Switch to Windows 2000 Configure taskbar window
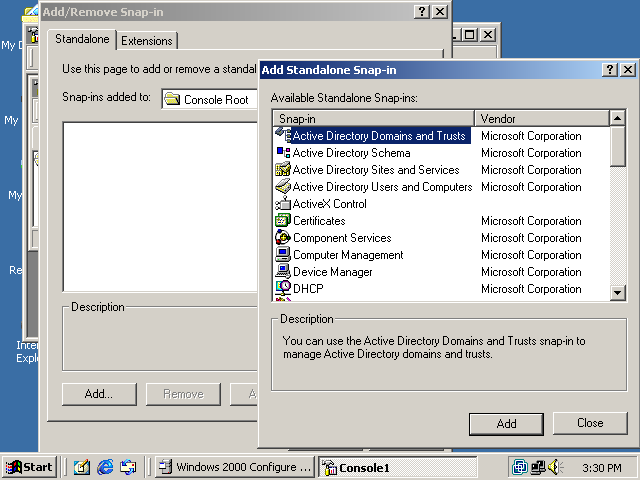The image size is (640, 480). click(x=235, y=467)
